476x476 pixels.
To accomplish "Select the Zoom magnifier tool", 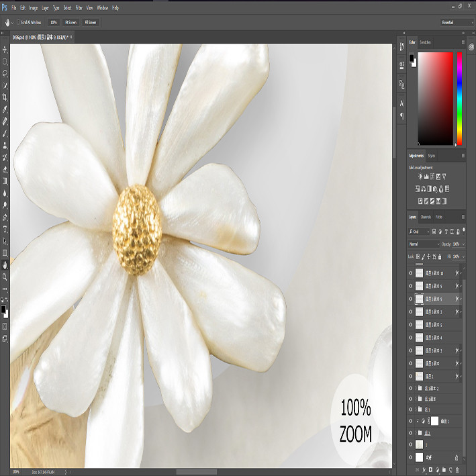I will coord(5,277).
